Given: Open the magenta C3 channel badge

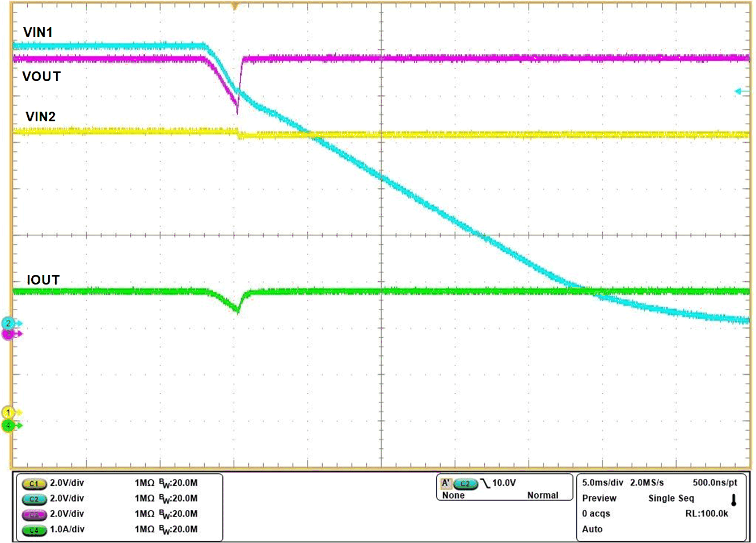Looking at the screenshot, I should 33,514.
